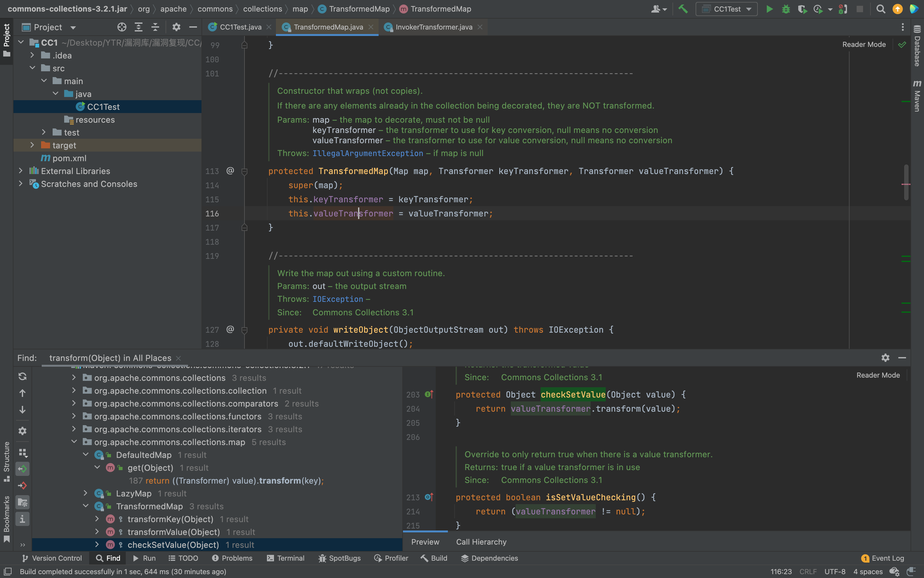Start debugging with the bug icon
The width and height of the screenshot is (924, 578).
(786, 9)
